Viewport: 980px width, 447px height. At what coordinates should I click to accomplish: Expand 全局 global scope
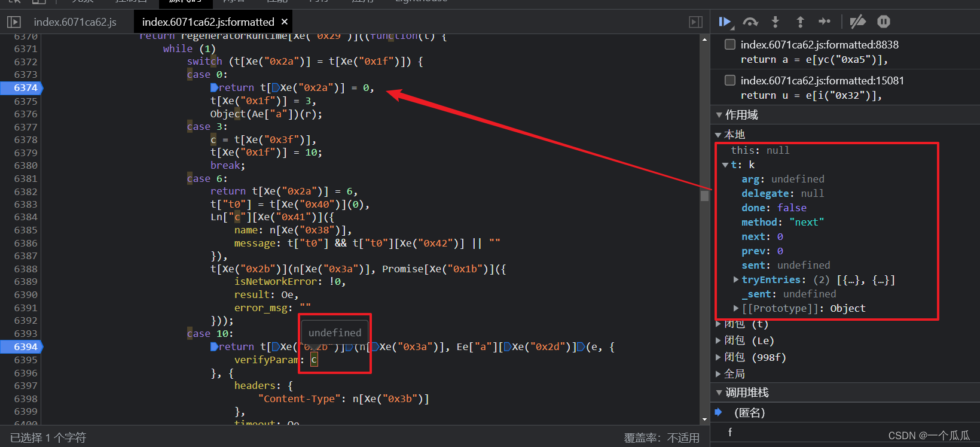(x=718, y=374)
